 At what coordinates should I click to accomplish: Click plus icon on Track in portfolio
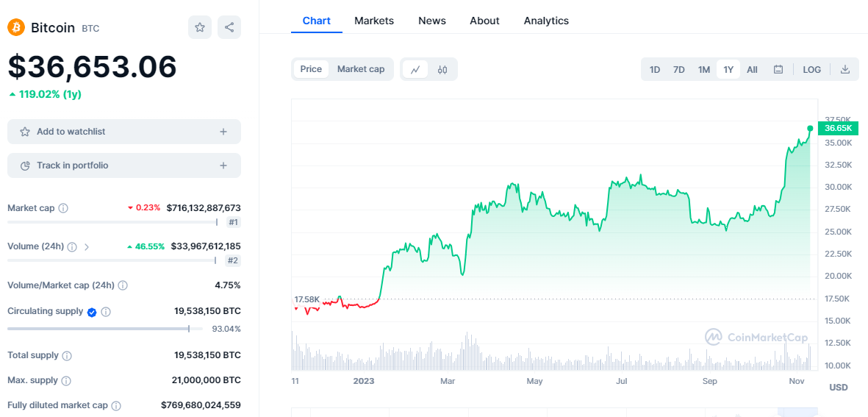coord(223,165)
